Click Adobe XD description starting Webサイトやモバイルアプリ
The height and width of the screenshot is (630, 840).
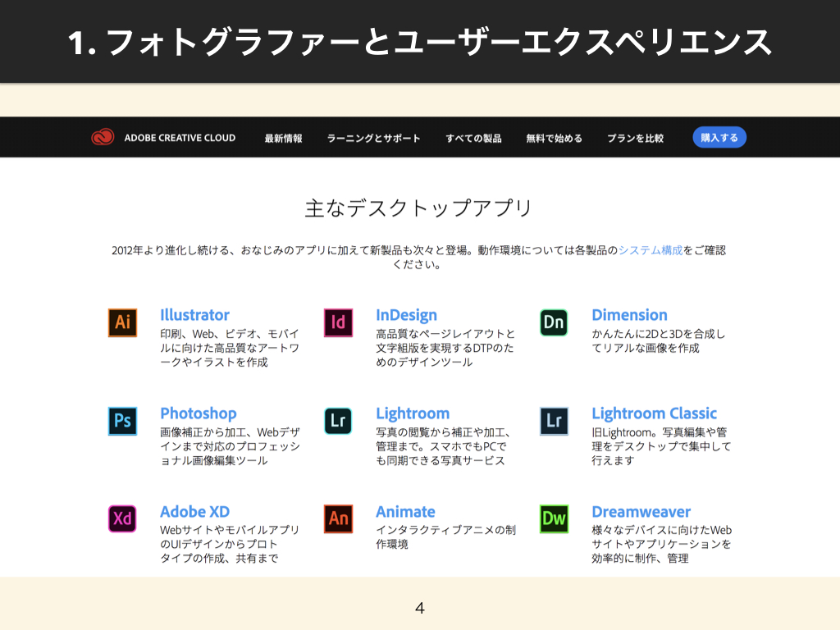(x=230, y=544)
